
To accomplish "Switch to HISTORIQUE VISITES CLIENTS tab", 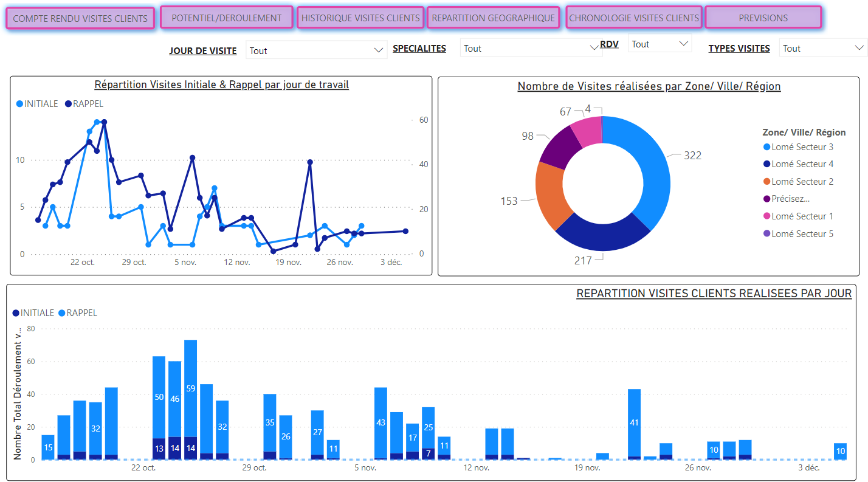I will point(360,18).
